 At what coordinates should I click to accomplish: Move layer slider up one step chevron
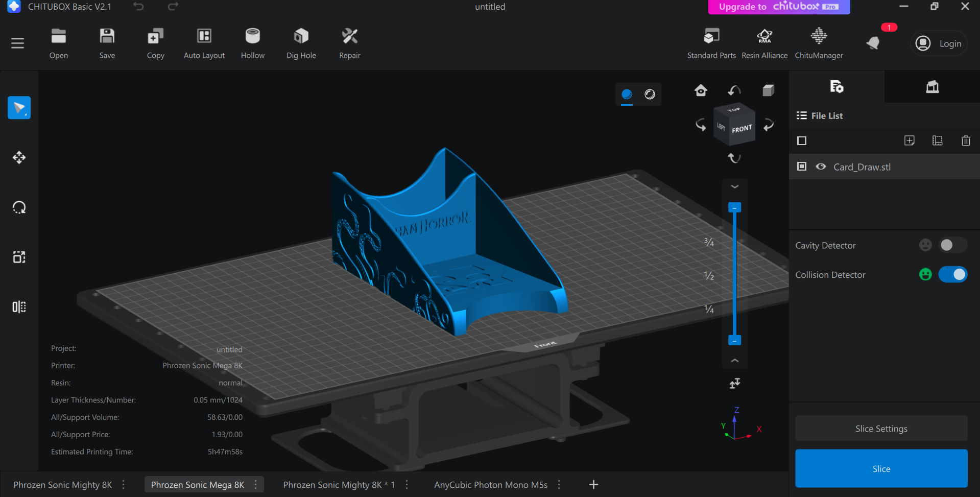point(734,361)
